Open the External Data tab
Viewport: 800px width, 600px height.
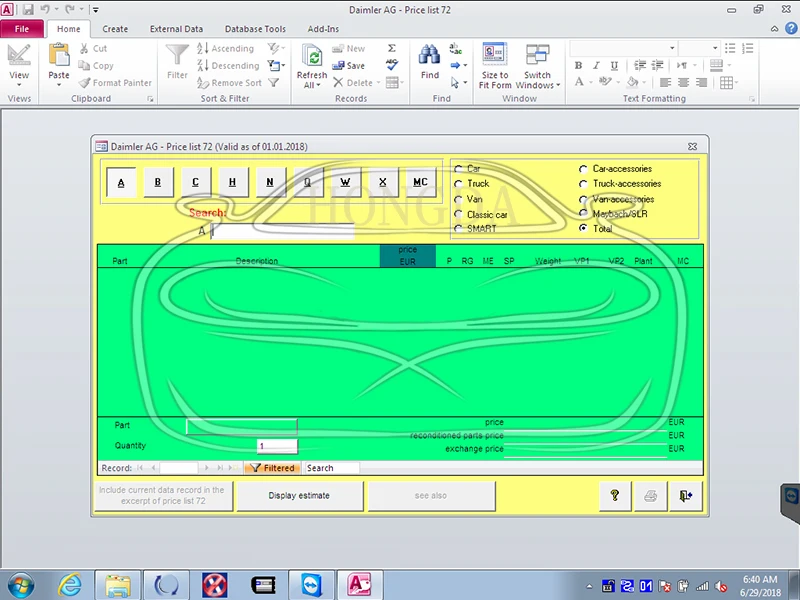pyautogui.click(x=176, y=29)
